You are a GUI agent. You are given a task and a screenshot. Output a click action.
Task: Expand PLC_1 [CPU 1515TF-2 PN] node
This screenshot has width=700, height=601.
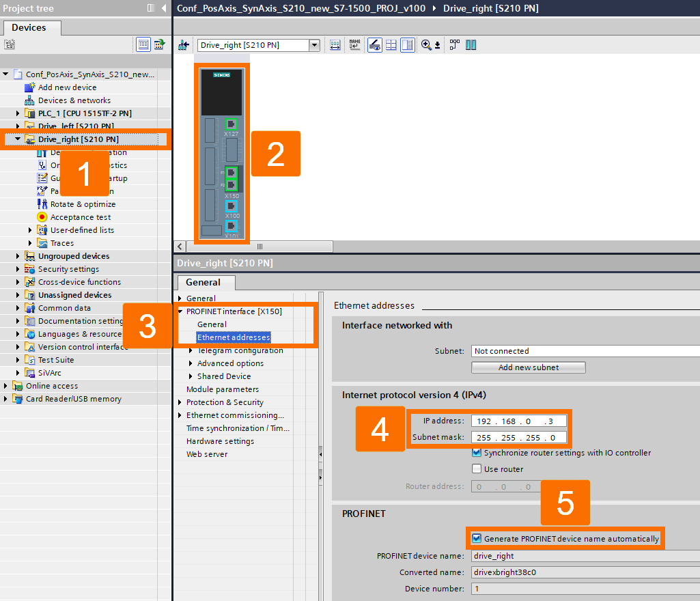pyautogui.click(x=17, y=113)
